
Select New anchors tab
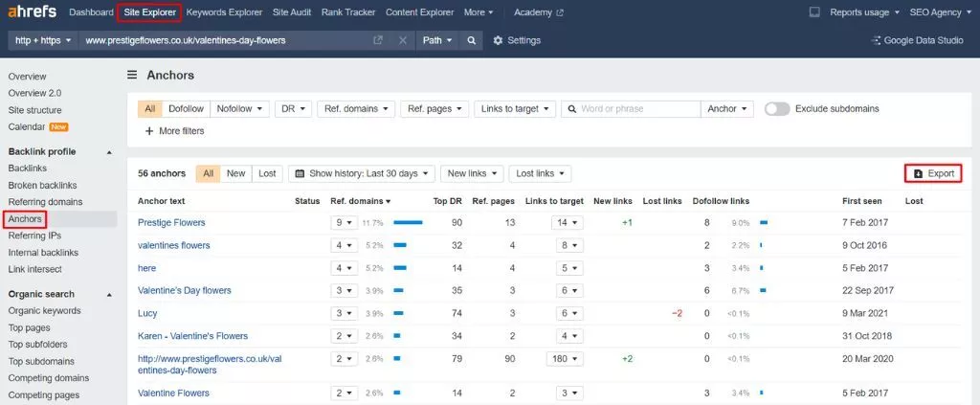(x=235, y=173)
